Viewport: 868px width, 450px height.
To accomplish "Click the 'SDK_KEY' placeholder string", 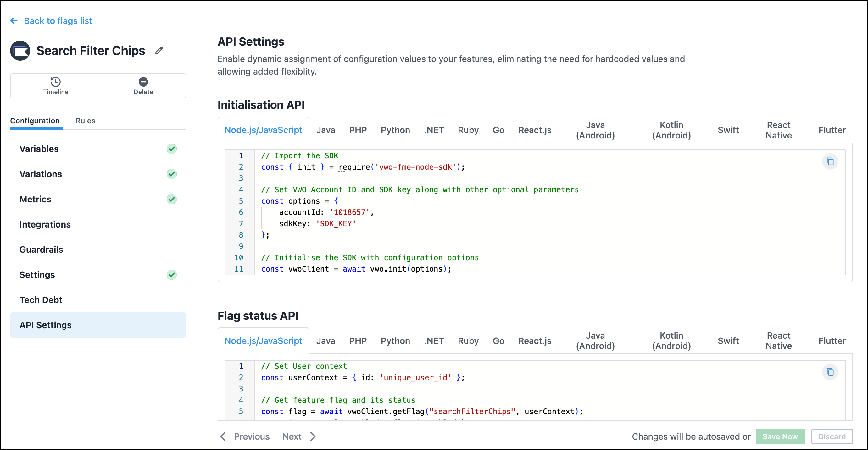I will pyautogui.click(x=336, y=223).
